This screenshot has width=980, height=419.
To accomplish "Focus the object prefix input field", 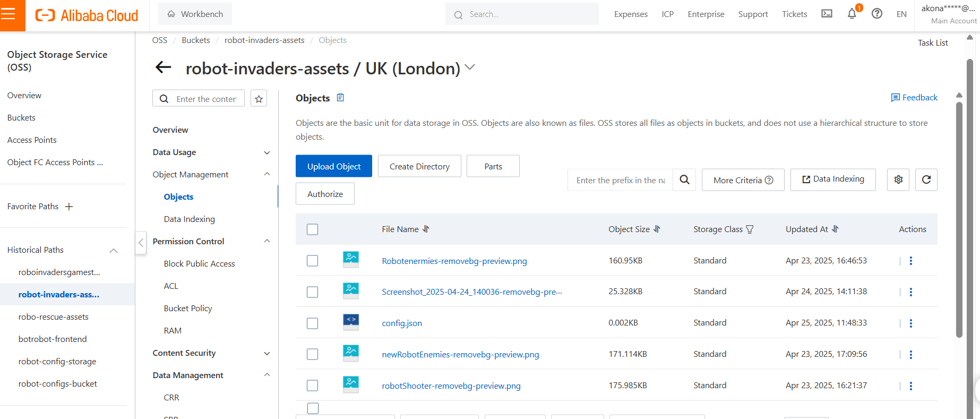I will 621,180.
